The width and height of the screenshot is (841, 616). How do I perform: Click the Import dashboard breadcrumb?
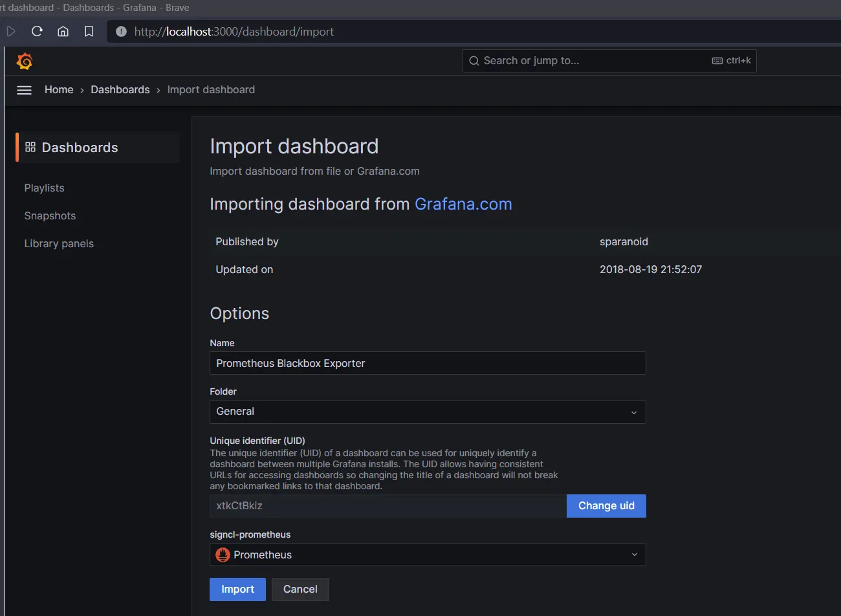211,89
